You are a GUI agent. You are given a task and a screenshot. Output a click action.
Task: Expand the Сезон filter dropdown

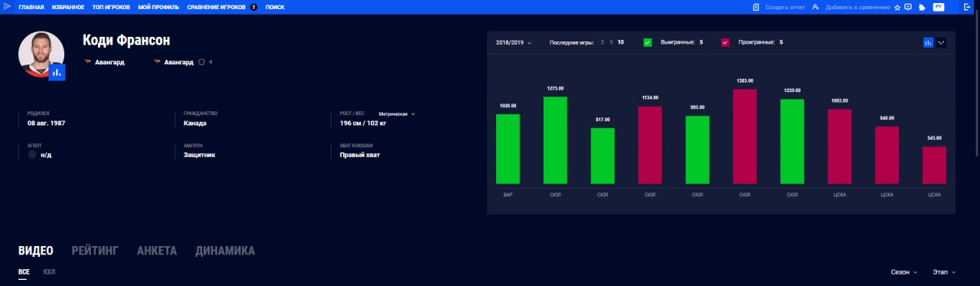coord(904,271)
